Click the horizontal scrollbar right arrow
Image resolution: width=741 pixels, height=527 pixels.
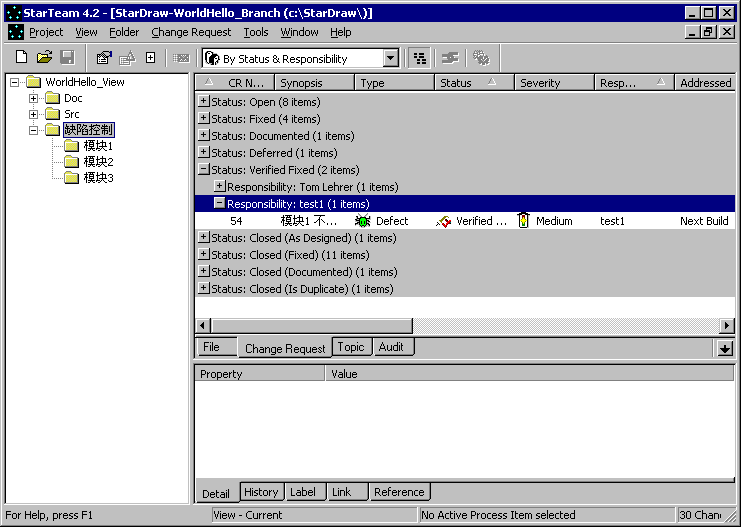(x=727, y=325)
